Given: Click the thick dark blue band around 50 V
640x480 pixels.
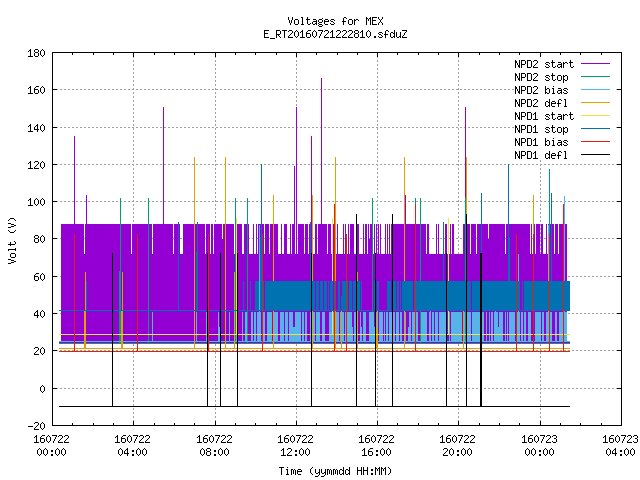Looking at the screenshot, I should pyautogui.click(x=412, y=296).
